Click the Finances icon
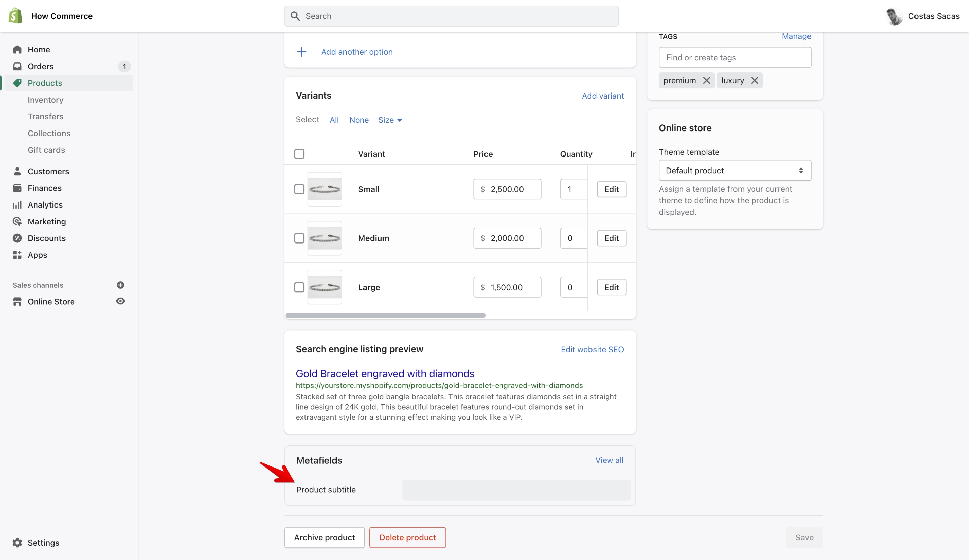The height and width of the screenshot is (560, 969). (17, 188)
